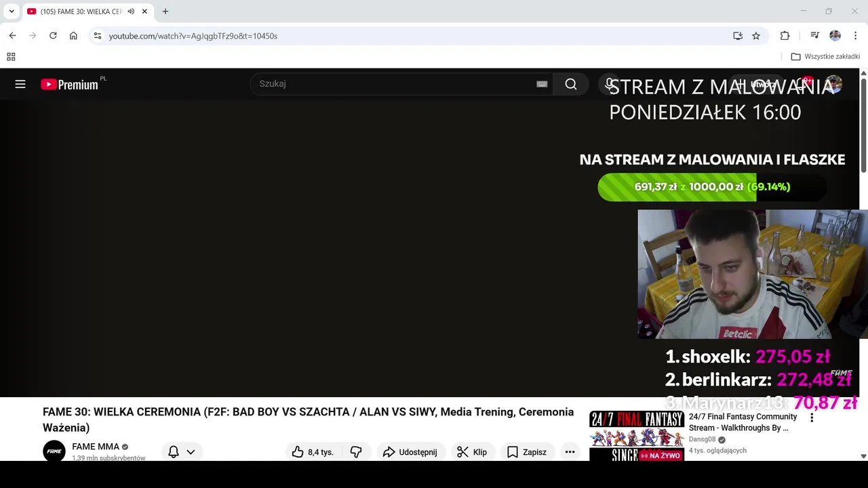868x488 pixels.
Task: Click the magnifier search button
Action: pos(571,84)
